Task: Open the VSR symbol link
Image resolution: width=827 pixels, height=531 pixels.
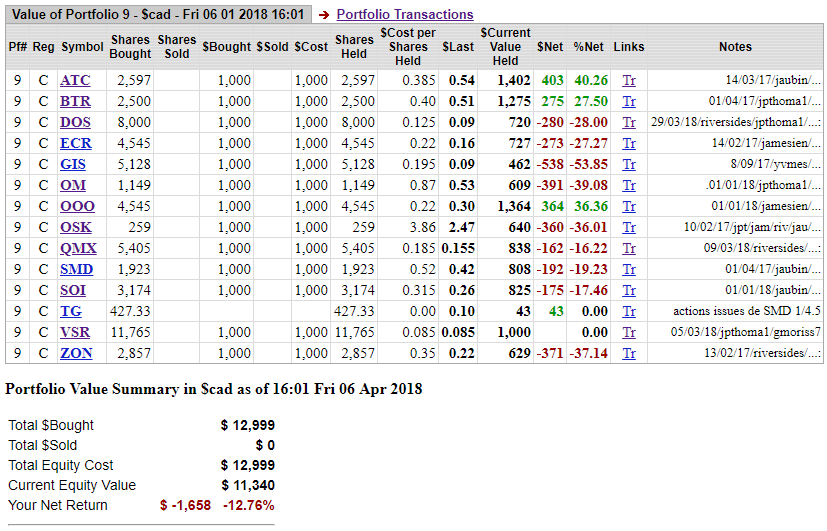Action: coord(75,332)
